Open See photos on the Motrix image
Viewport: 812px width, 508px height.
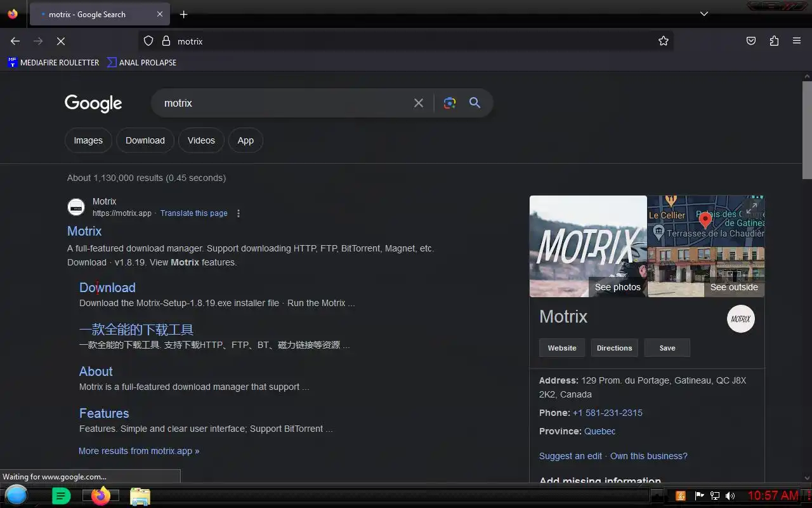pos(617,287)
